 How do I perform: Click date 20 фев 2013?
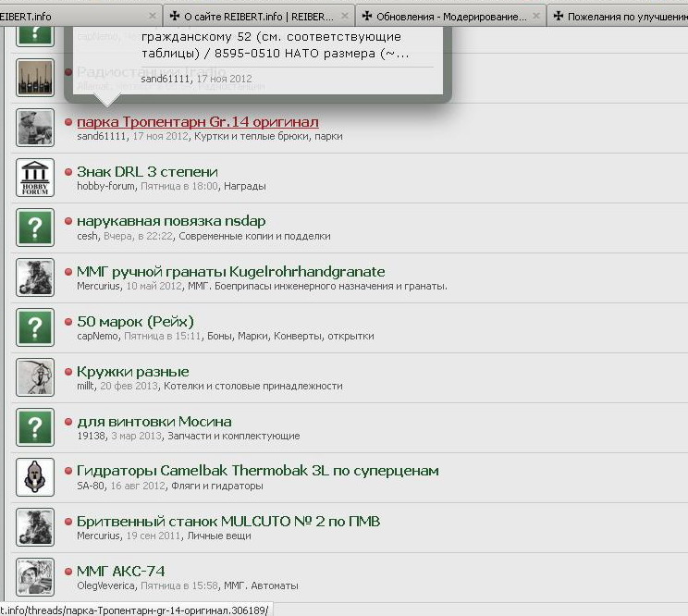coord(129,387)
